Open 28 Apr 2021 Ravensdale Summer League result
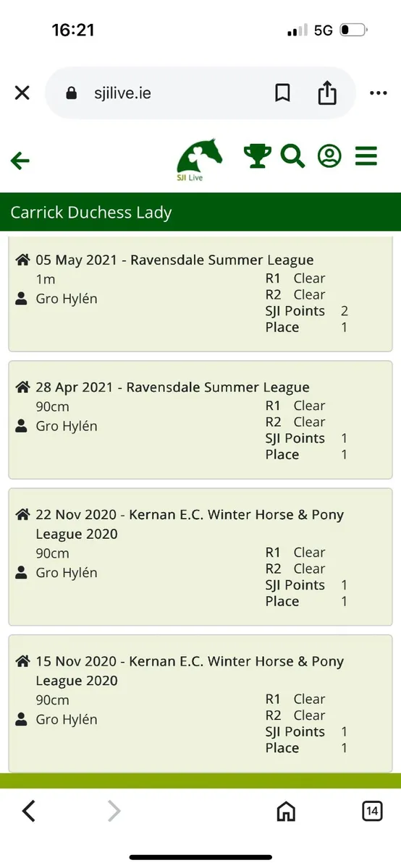This screenshot has height=868, width=401. (200, 420)
